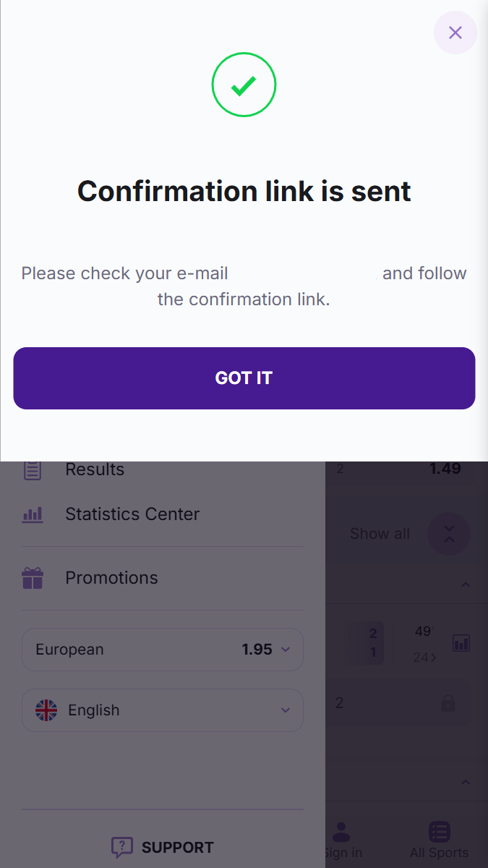Expand the European odds format dropdown

163,650
